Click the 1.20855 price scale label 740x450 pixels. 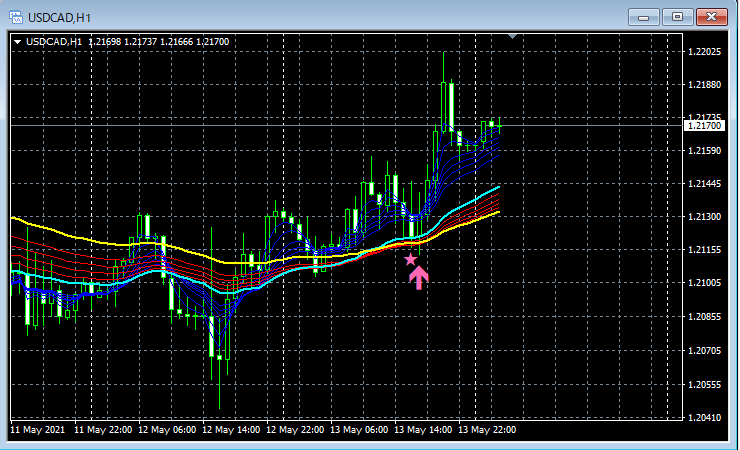click(705, 317)
